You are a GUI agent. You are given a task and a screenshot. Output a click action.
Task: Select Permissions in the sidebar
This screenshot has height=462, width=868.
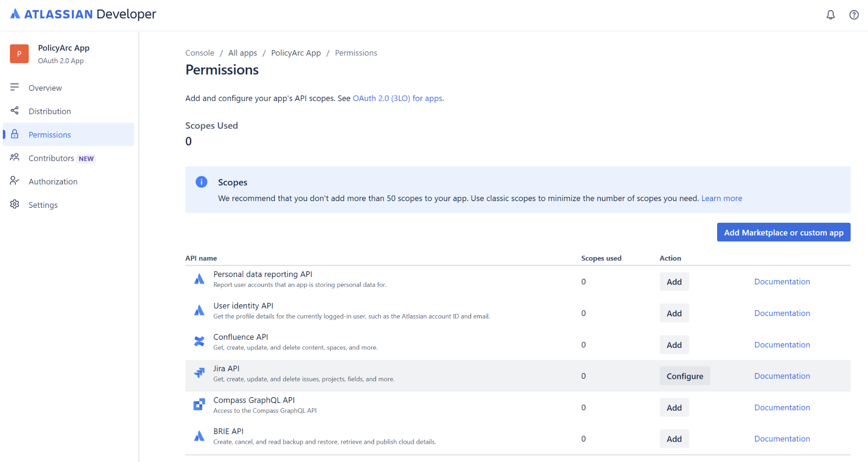click(68, 134)
